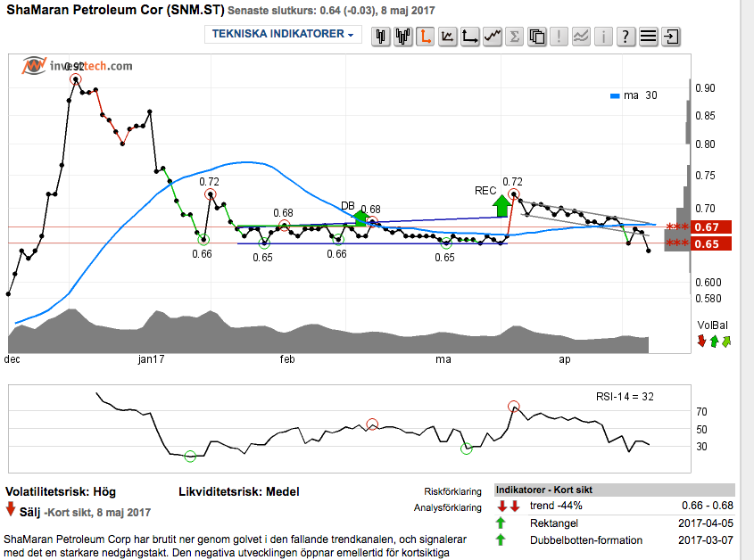754x560 pixels.
Task: Select the medium-term chart icon
Action: click(448, 37)
